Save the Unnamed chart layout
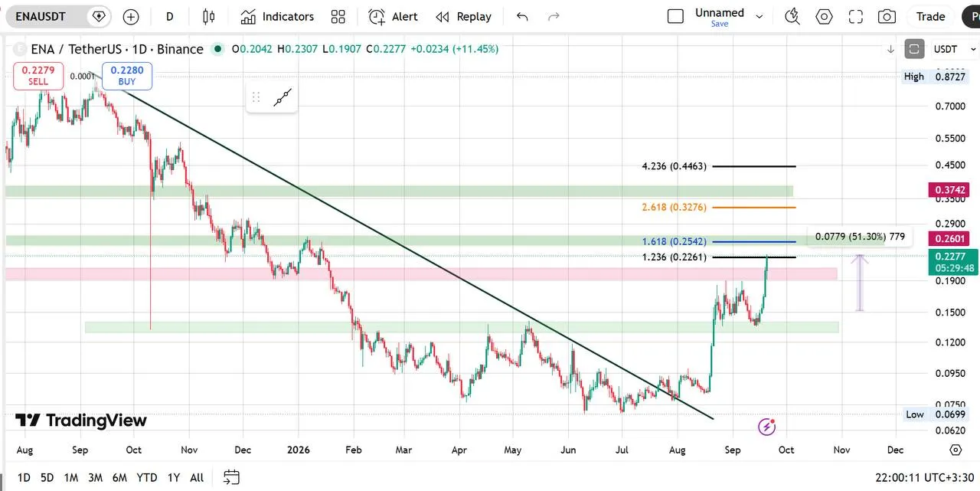Screen dimensions: 980x491 pyautogui.click(x=720, y=24)
